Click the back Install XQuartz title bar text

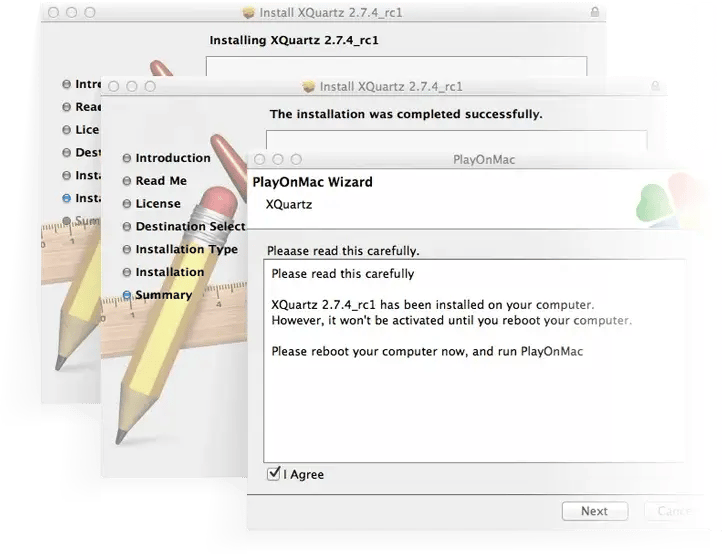(331, 13)
